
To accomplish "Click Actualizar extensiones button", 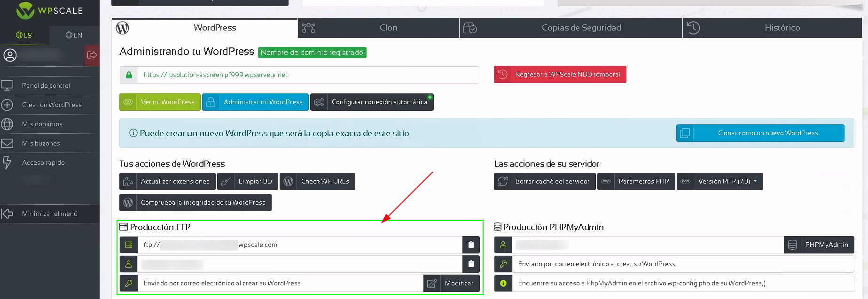I will pyautogui.click(x=167, y=181).
